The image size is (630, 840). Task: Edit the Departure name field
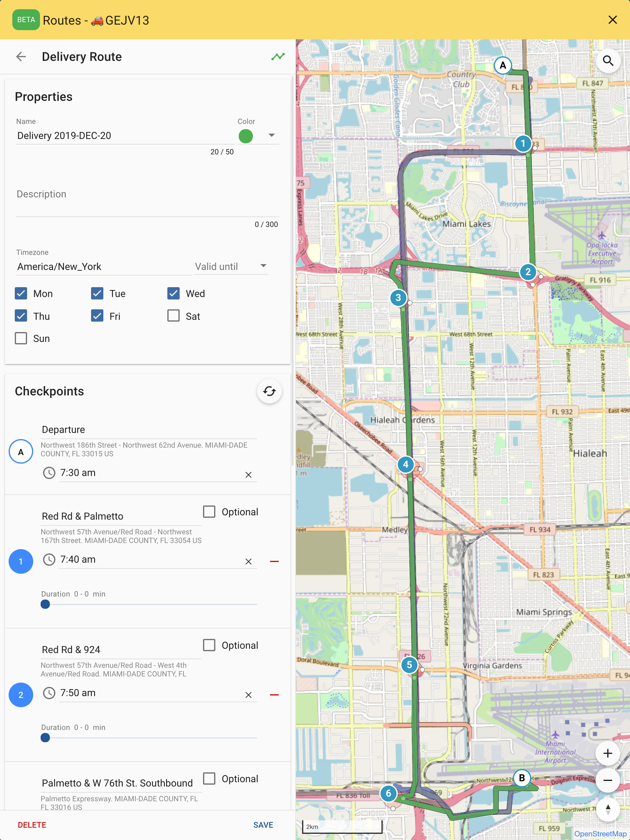[149, 430]
